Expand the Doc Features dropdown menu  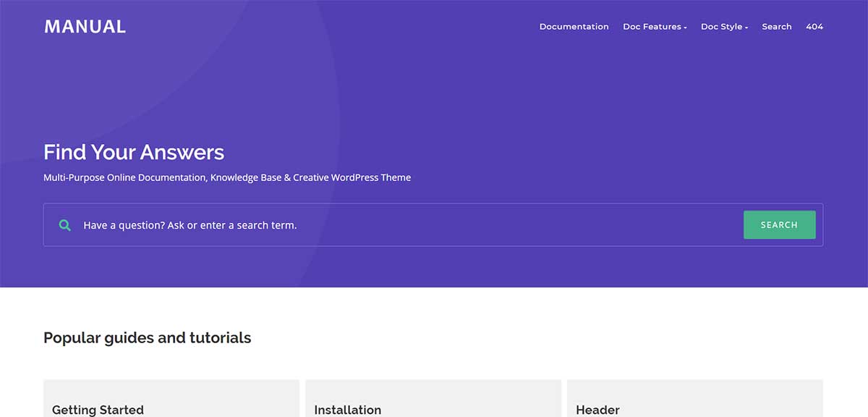point(655,27)
